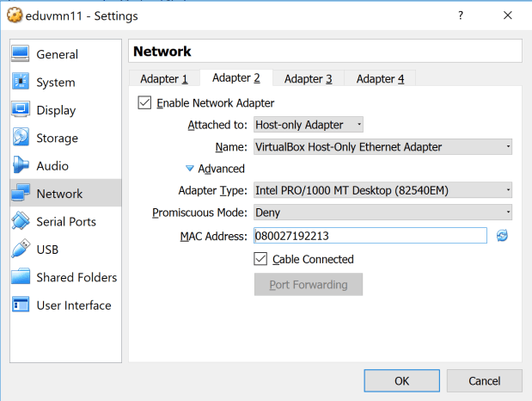
Task: Toggle the Cable Connected checkbox
Action: tap(261, 259)
